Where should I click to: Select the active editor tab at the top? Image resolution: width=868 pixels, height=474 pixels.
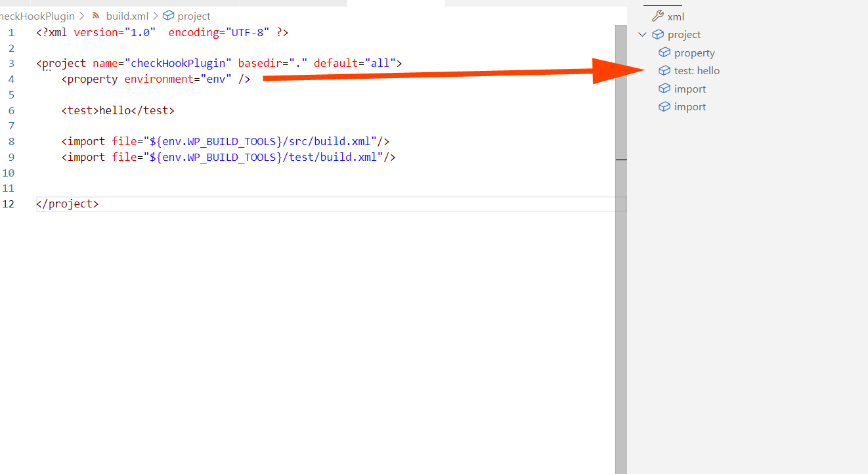click(x=397, y=3)
